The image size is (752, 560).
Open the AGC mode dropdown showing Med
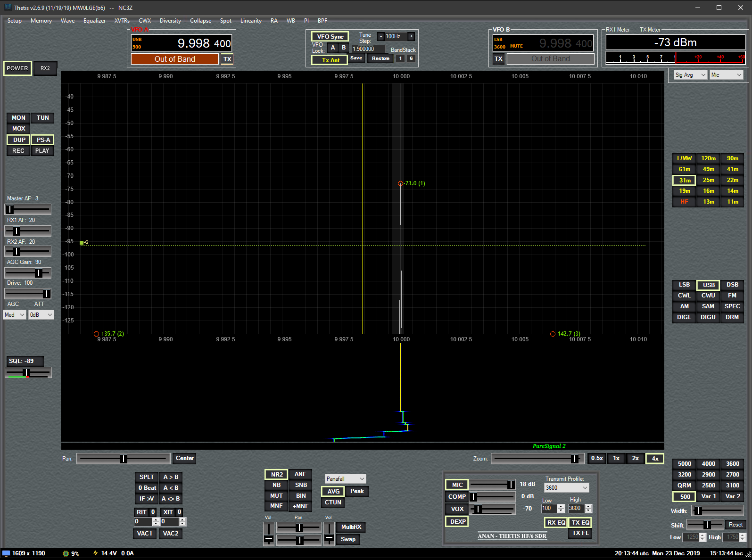point(15,315)
